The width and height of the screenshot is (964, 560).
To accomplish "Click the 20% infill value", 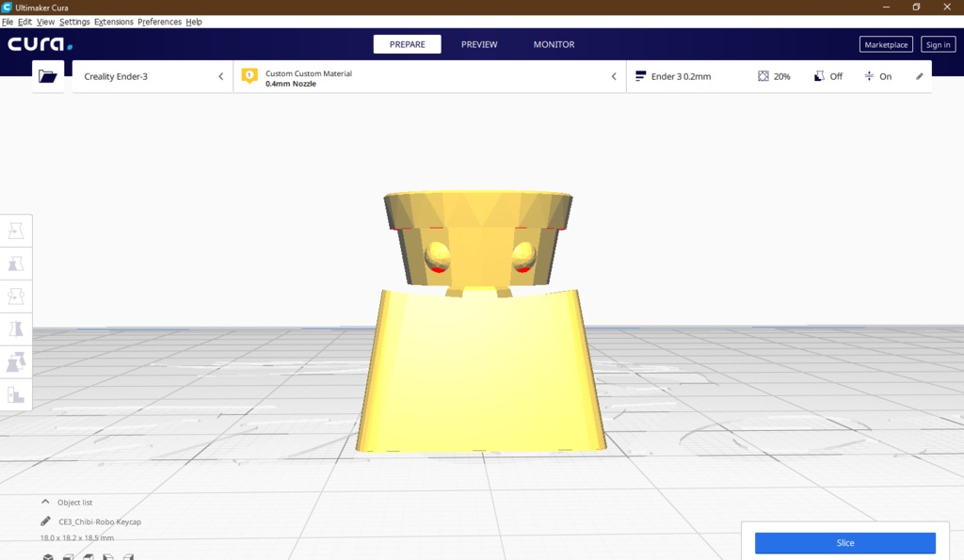I will click(x=782, y=76).
